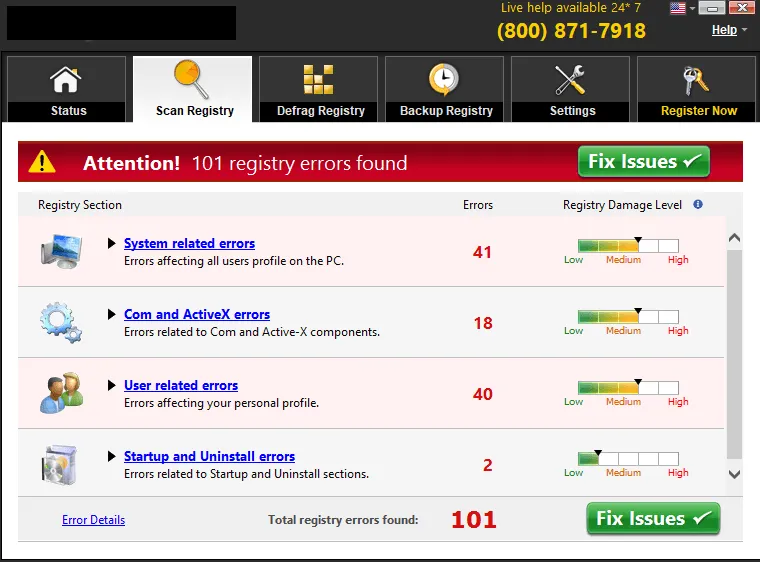Open the System related errors link
The height and width of the screenshot is (562, 760).
pos(190,243)
